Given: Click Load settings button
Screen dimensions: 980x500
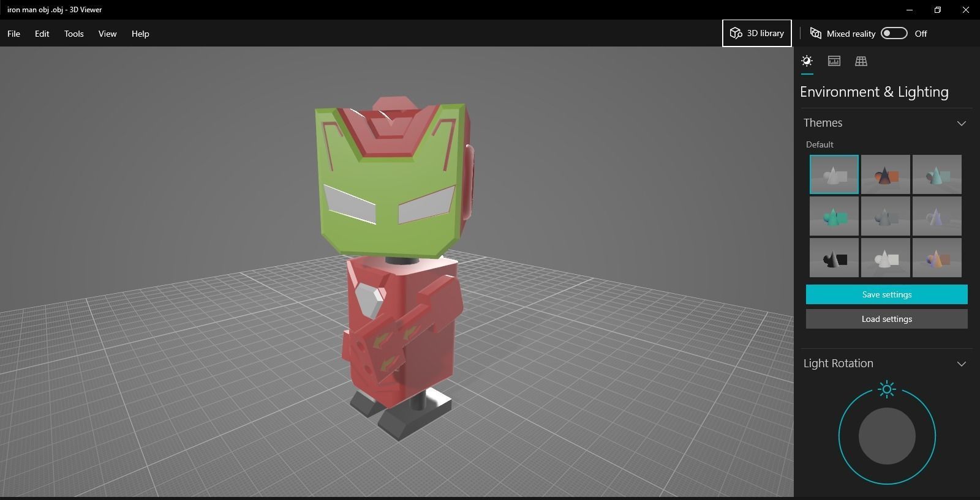Looking at the screenshot, I should click(886, 319).
